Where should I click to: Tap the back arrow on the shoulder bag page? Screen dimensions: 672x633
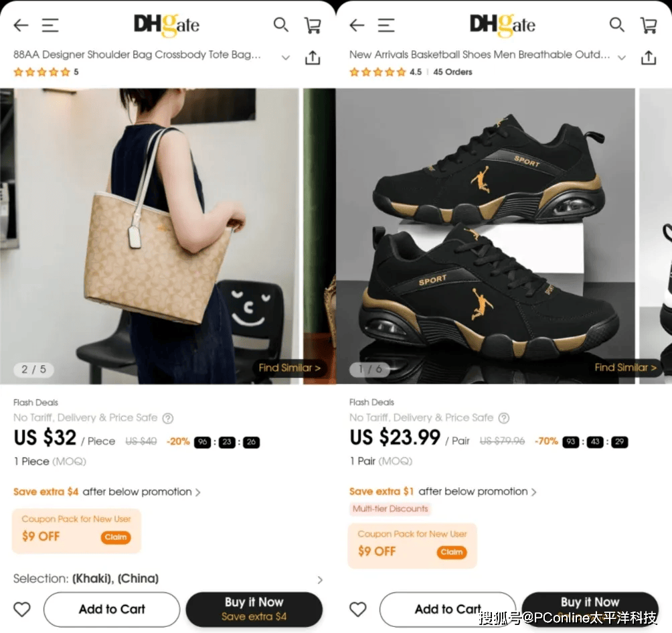tap(21, 25)
